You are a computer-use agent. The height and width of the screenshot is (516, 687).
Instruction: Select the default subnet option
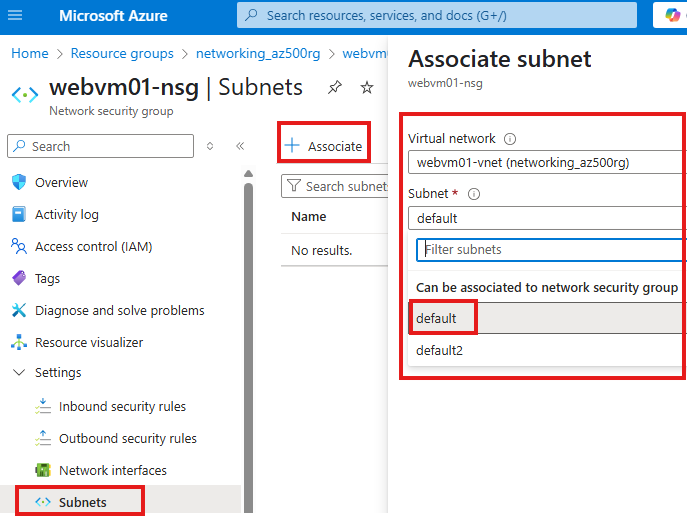click(547, 318)
